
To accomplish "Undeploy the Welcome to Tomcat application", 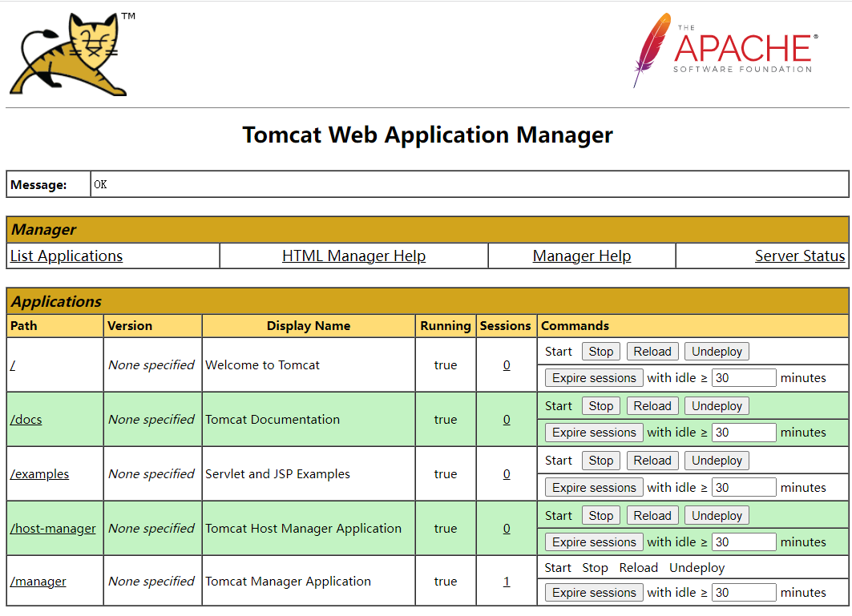I will click(x=717, y=352).
